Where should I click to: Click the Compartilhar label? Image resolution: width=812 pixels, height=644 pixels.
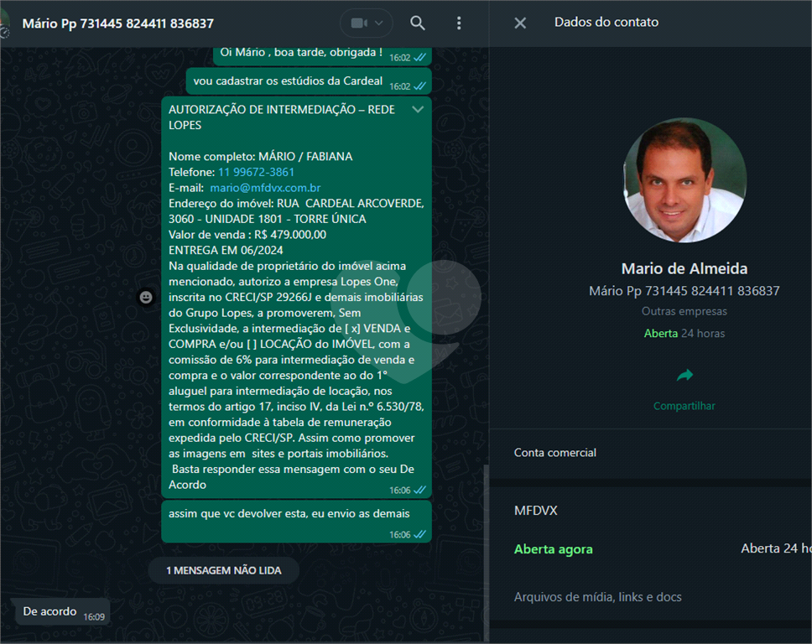684,406
